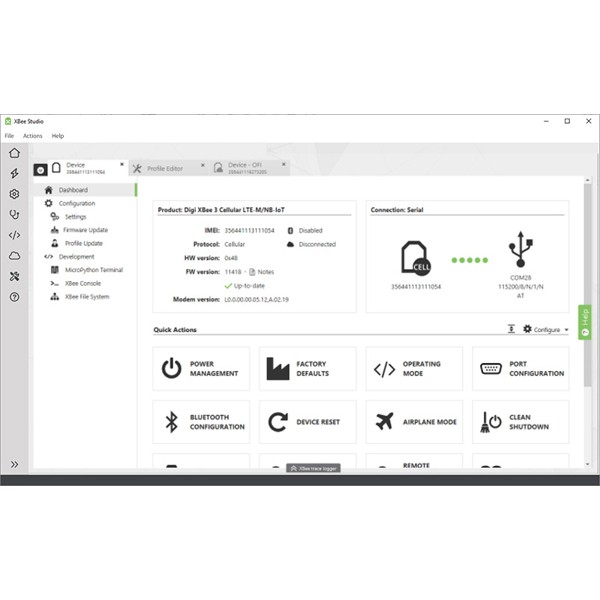Click the firmware Notes link
This screenshot has width=600, height=600.
(x=262, y=272)
